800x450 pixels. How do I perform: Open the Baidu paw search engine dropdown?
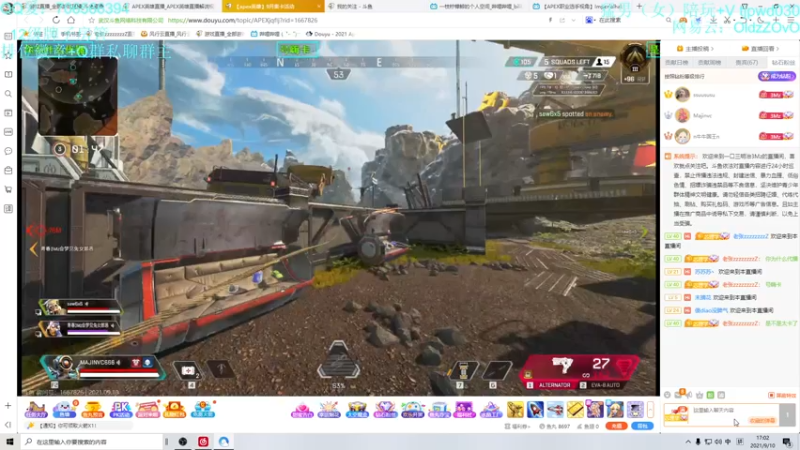tap(590, 20)
